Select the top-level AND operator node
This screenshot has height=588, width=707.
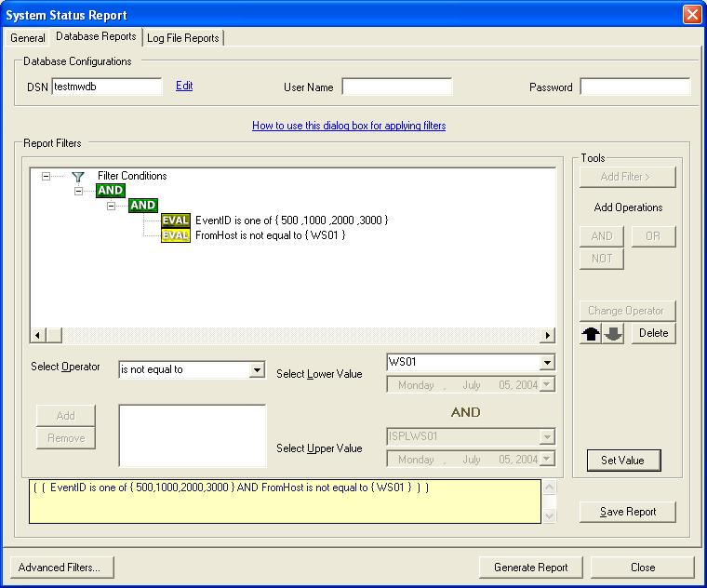coord(111,191)
